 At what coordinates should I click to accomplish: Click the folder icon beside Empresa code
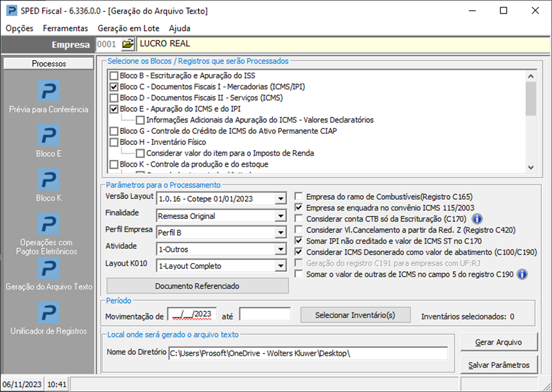pyautogui.click(x=128, y=44)
